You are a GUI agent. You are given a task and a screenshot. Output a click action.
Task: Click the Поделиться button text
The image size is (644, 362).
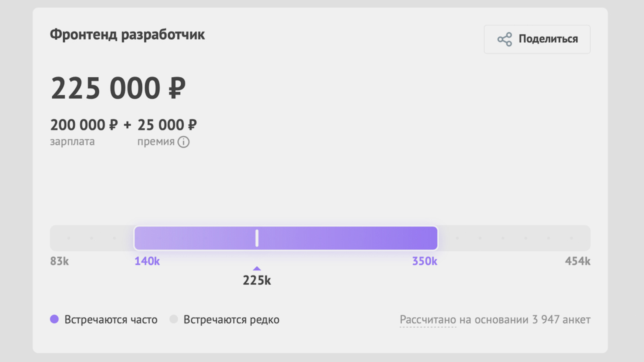pos(548,39)
